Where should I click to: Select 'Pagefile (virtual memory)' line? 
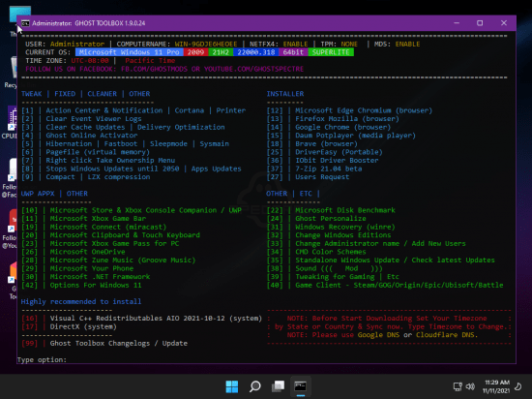click(x=85, y=152)
